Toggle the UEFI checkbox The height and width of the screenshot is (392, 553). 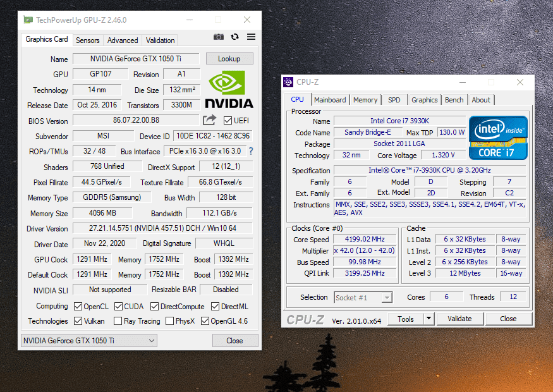pyautogui.click(x=228, y=121)
